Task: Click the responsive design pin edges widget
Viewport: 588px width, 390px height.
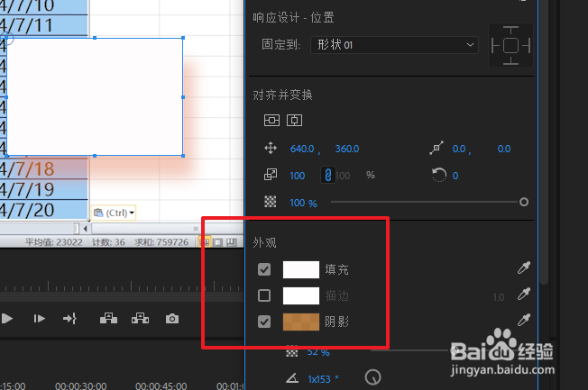Action: (x=510, y=45)
